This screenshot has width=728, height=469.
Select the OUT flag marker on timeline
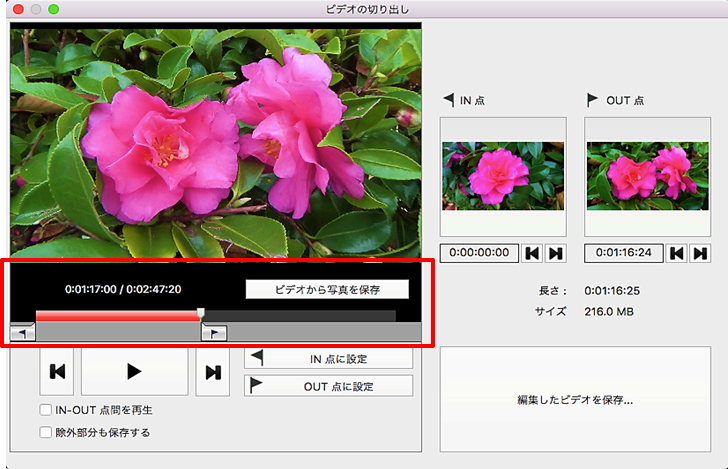215,333
